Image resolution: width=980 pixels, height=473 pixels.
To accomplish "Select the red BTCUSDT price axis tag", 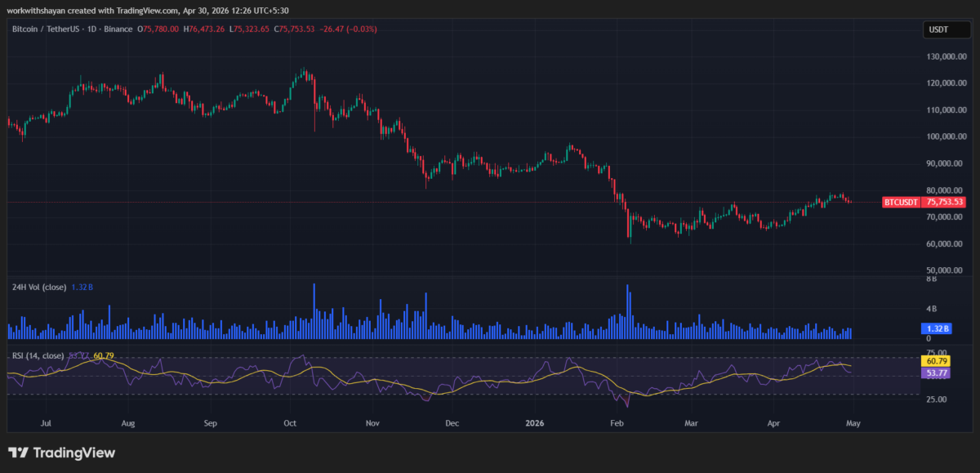I will (x=901, y=202).
